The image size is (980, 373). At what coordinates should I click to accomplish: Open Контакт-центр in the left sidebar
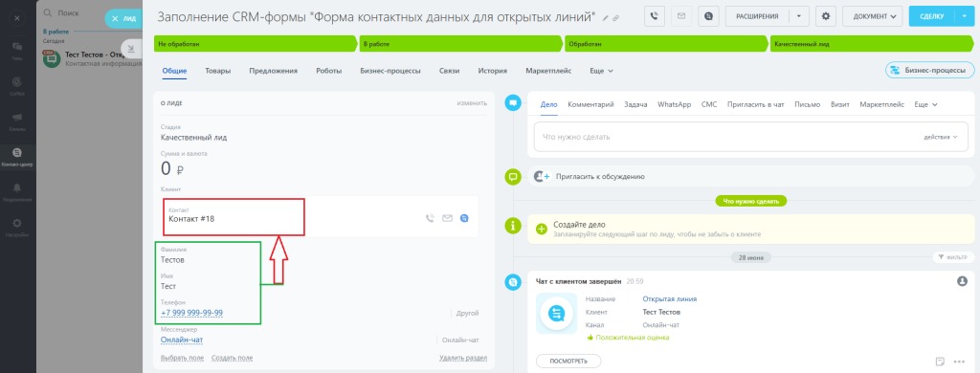coord(17,156)
